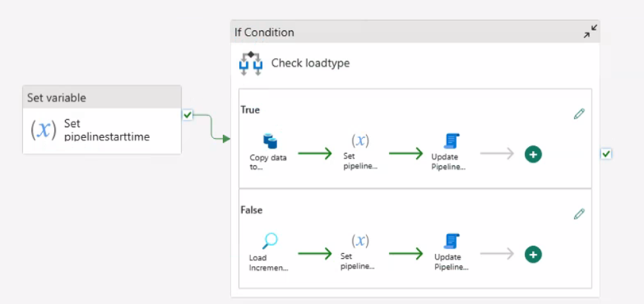
Task: Click the False branch label
Action: click(252, 210)
